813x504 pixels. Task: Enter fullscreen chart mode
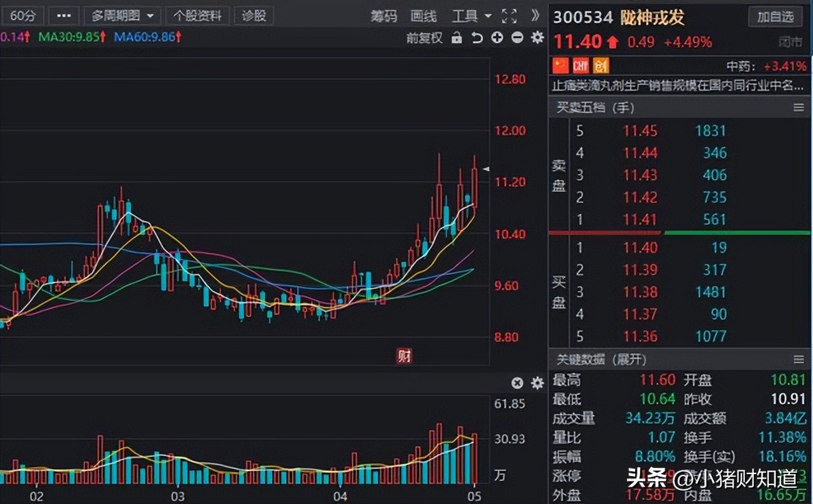(509, 17)
